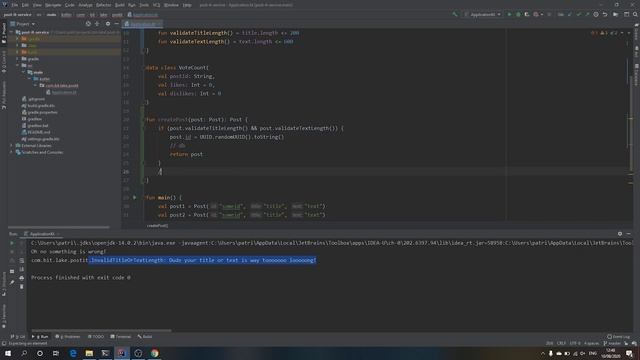Screen dimensions: 640x360
Task: Click the pin tab icon in Run panel
Action: point(12,282)
